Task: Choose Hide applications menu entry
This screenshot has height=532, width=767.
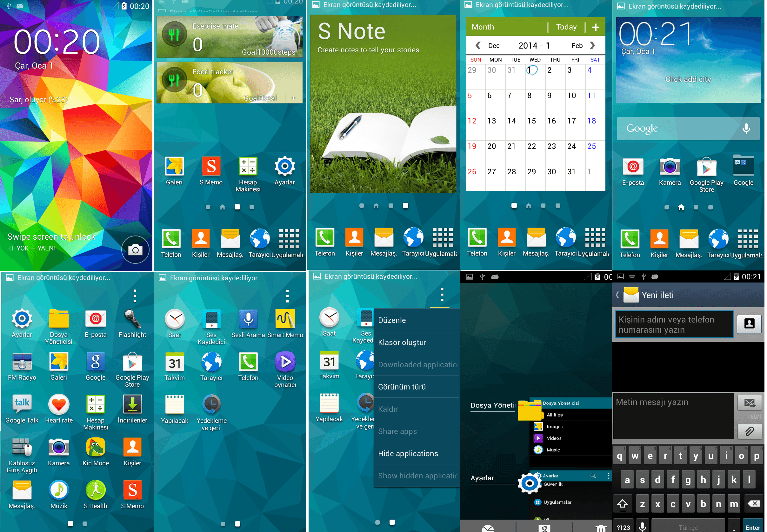Action: (408, 454)
